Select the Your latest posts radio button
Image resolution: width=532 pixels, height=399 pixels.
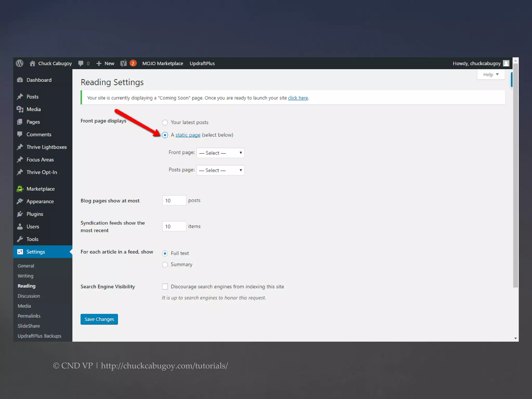[x=165, y=122]
